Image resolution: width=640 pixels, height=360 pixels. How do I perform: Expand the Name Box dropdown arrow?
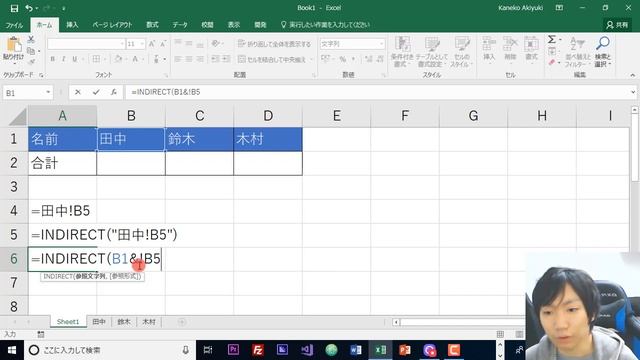[48, 92]
